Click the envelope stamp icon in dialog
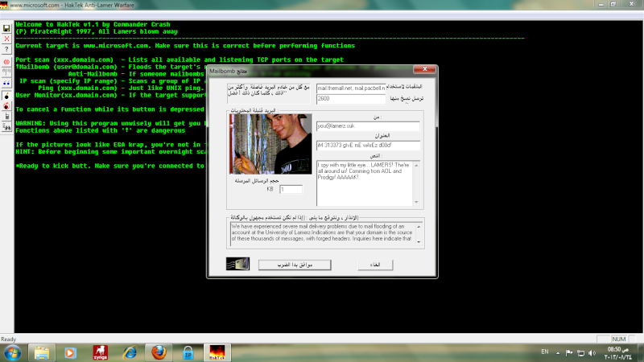 pos(237,264)
